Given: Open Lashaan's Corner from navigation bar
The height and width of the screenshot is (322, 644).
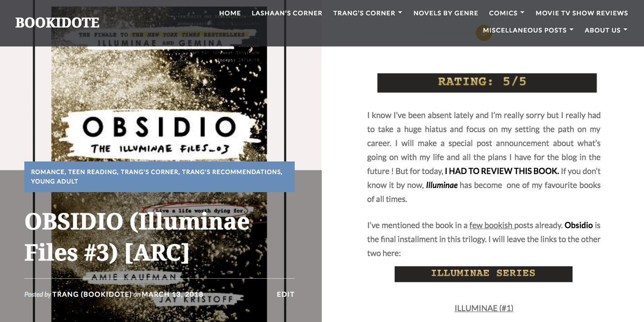Looking at the screenshot, I should (x=287, y=13).
